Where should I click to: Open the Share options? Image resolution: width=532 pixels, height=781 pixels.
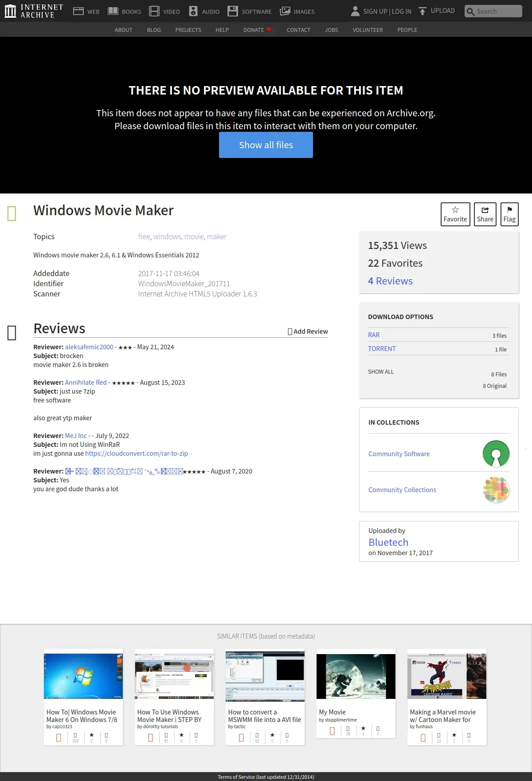tap(485, 214)
